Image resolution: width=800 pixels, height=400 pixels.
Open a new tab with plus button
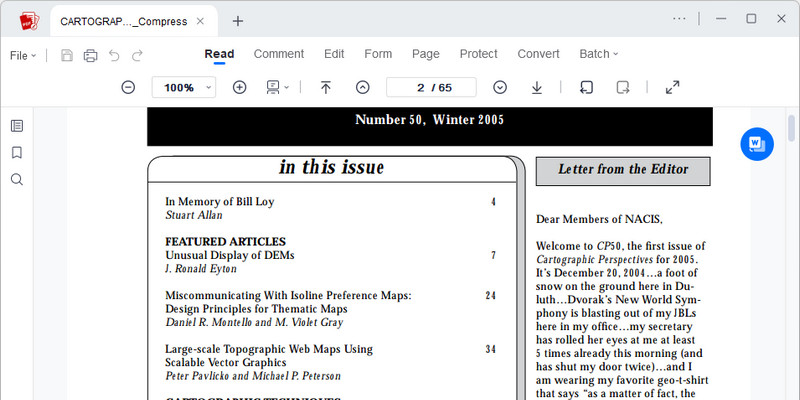tap(238, 21)
